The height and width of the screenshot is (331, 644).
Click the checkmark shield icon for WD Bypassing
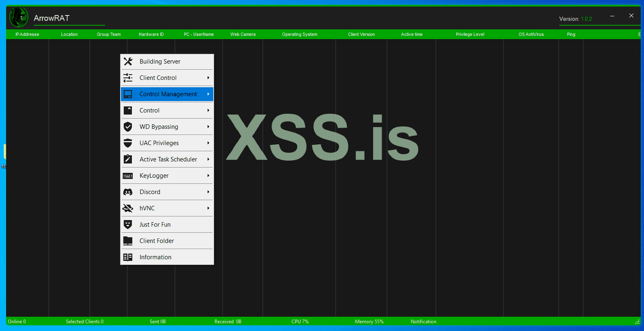[x=128, y=127]
